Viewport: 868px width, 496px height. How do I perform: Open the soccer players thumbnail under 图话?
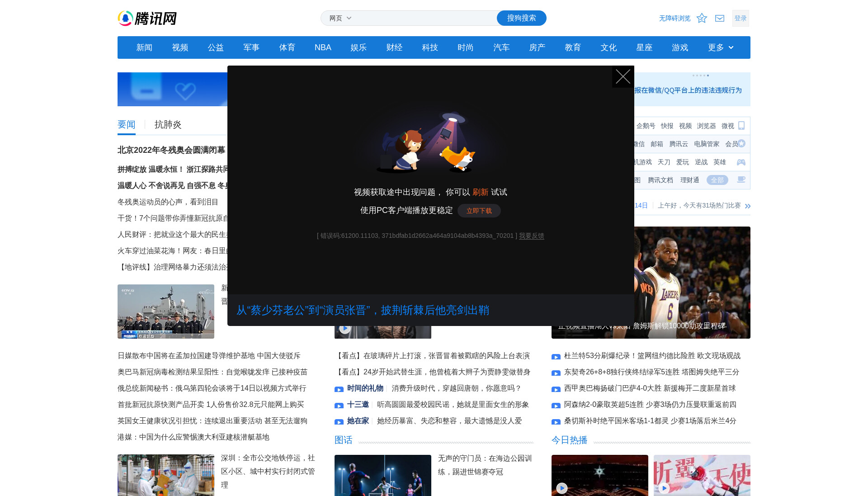[x=383, y=475]
